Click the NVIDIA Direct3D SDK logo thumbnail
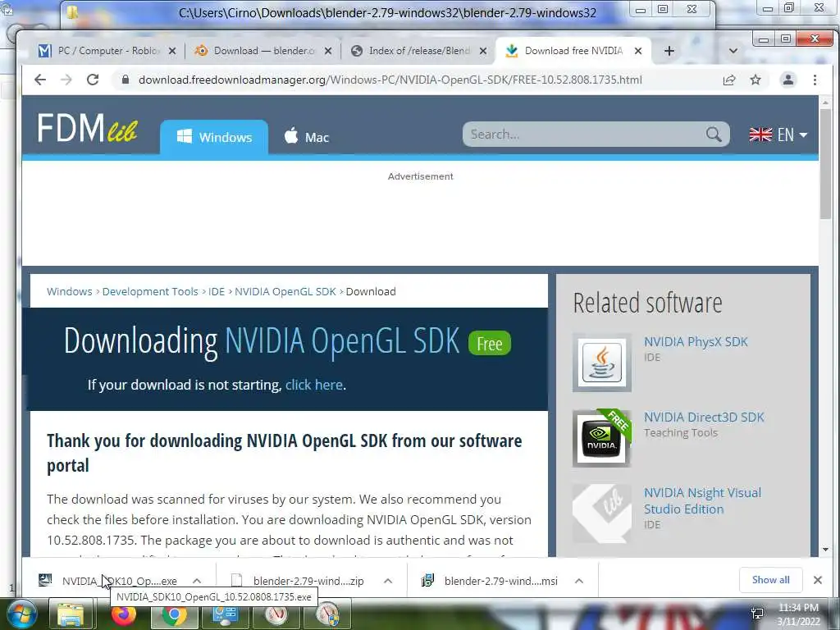 tap(601, 438)
